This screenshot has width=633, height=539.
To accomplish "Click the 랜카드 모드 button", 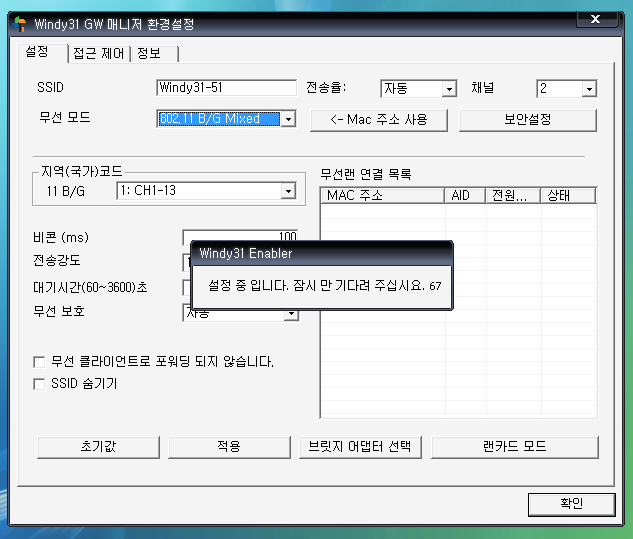I will pyautogui.click(x=515, y=447).
